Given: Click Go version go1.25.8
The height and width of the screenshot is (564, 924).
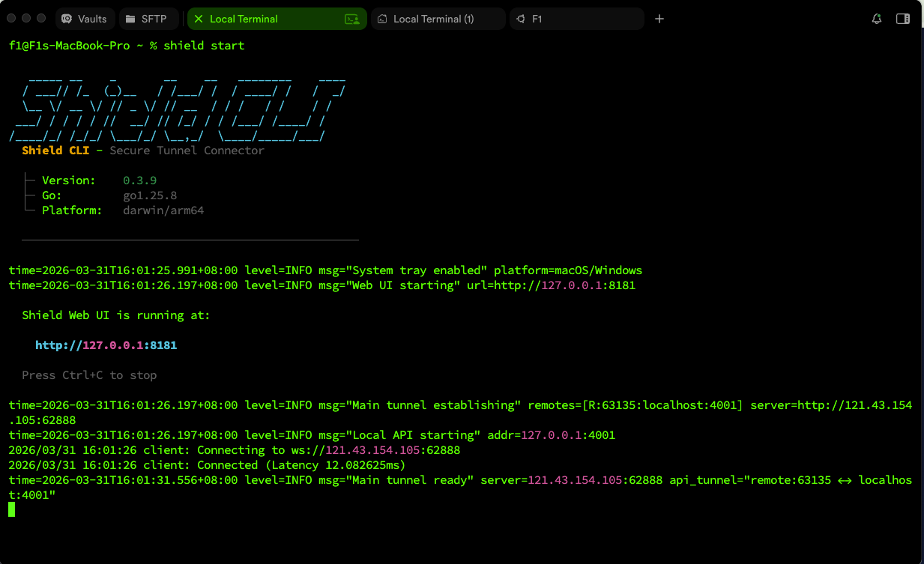Looking at the screenshot, I should 150,195.
